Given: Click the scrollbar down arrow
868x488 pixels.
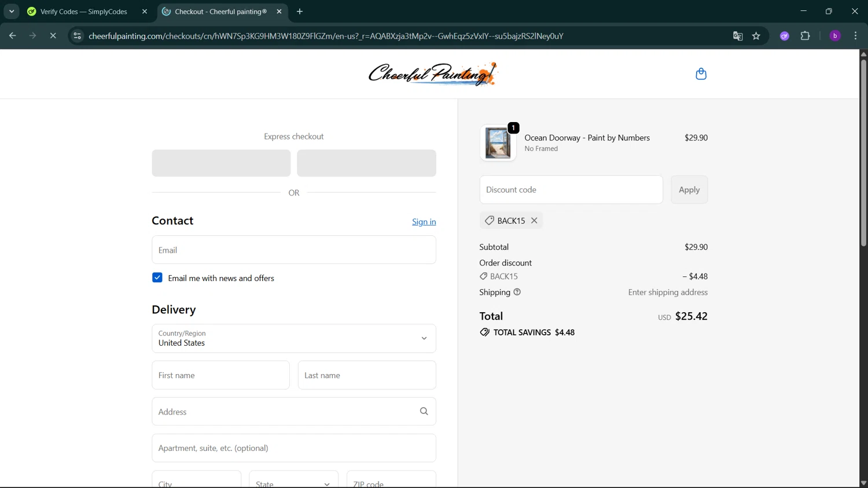Looking at the screenshot, I should [x=863, y=483].
